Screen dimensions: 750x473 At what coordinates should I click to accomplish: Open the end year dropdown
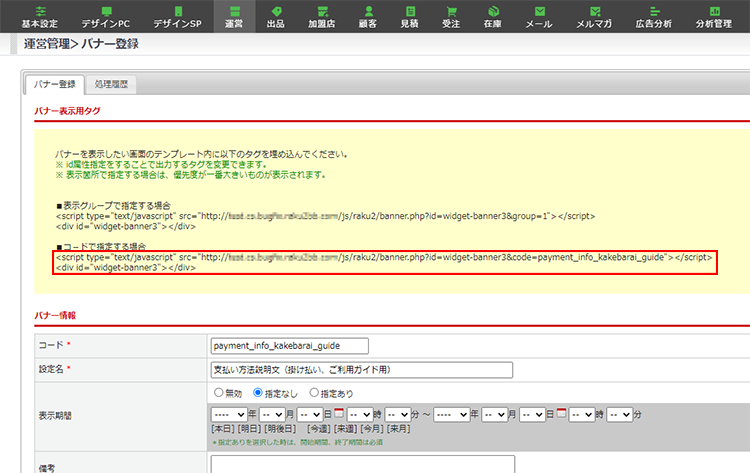click(x=453, y=413)
